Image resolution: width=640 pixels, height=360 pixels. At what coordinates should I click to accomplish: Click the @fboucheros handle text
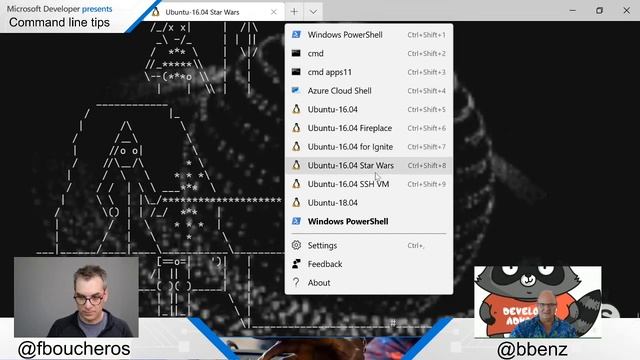[x=74, y=349]
